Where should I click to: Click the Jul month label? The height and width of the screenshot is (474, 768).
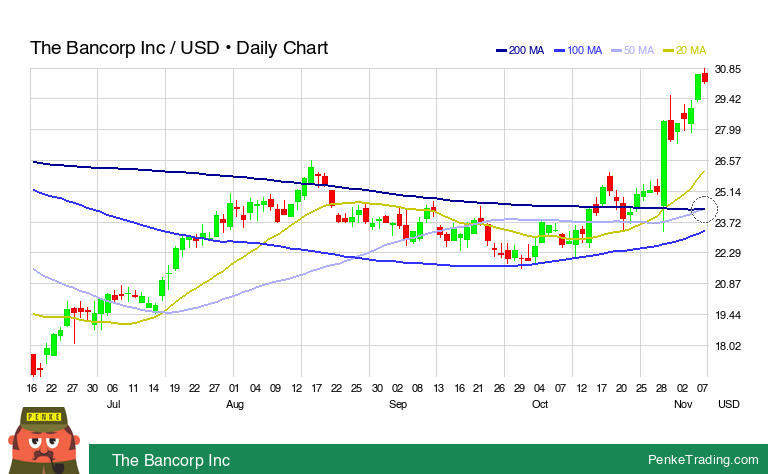[x=113, y=404]
